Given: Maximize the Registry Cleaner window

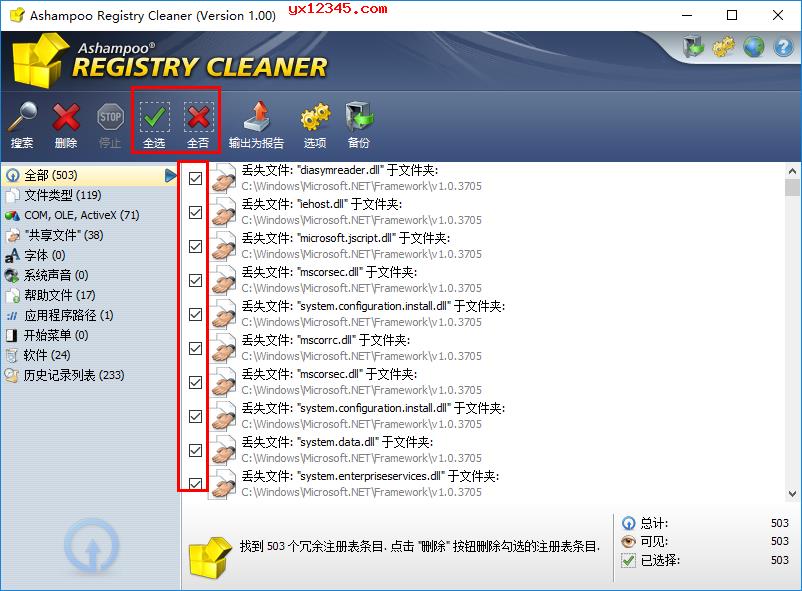Looking at the screenshot, I should [732, 15].
